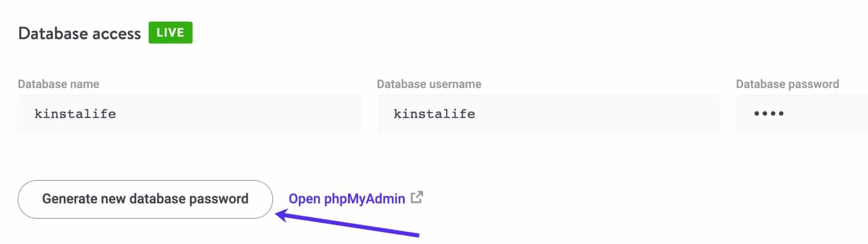Click the word phpMyAdmin

pyautogui.click(x=365, y=199)
